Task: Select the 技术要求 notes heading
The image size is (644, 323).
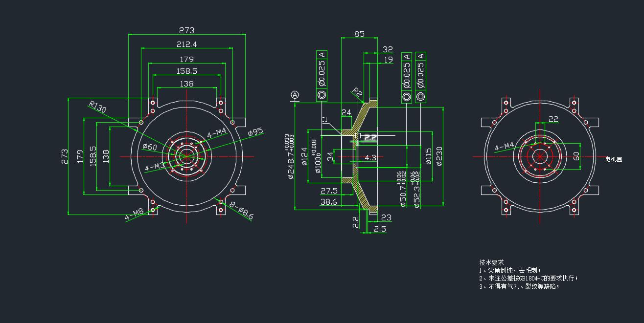Action: click(x=491, y=262)
